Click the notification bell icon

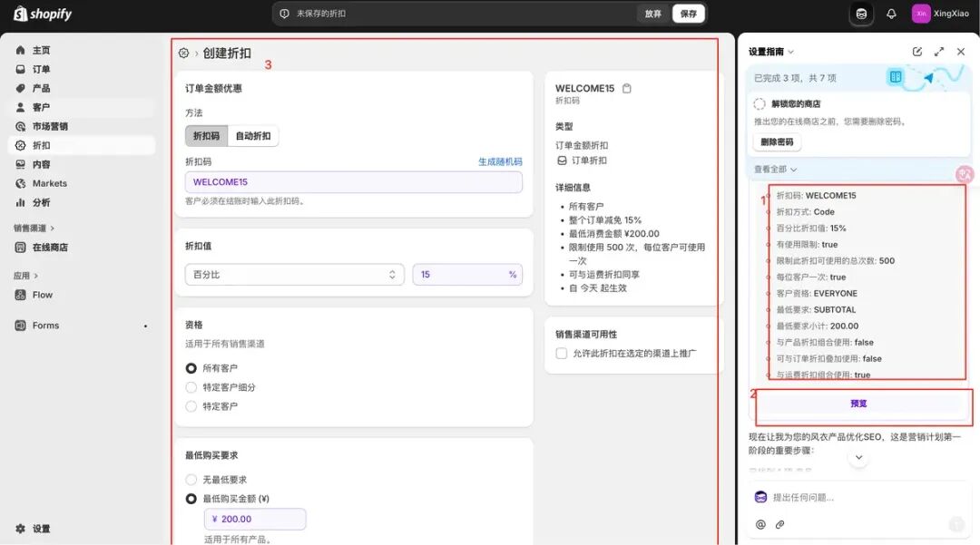pos(891,14)
